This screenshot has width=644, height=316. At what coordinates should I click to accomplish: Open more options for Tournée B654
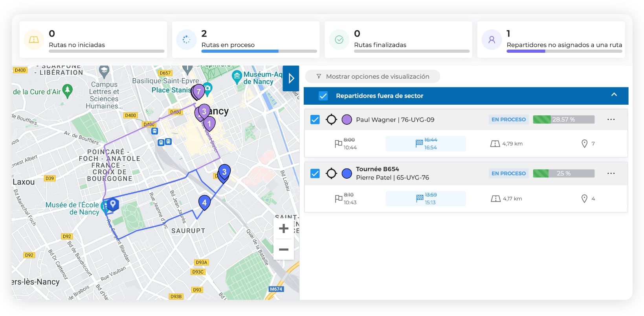pos(611,174)
